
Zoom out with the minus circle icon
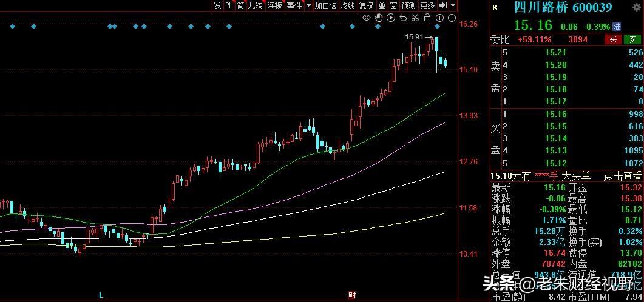point(452,18)
